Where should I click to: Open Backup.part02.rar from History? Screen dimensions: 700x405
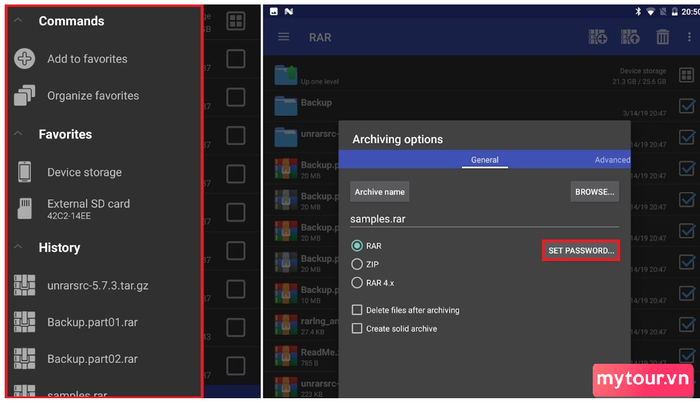click(92, 359)
